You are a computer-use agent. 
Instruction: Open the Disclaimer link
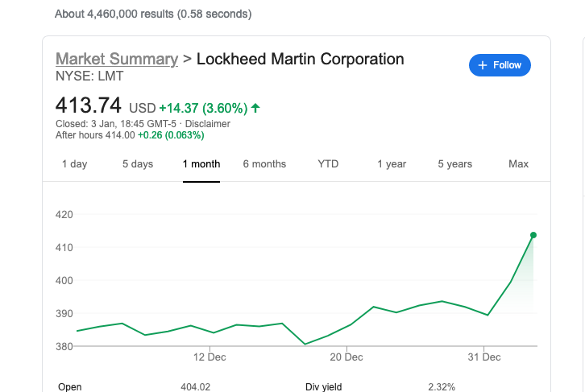pyautogui.click(x=207, y=124)
